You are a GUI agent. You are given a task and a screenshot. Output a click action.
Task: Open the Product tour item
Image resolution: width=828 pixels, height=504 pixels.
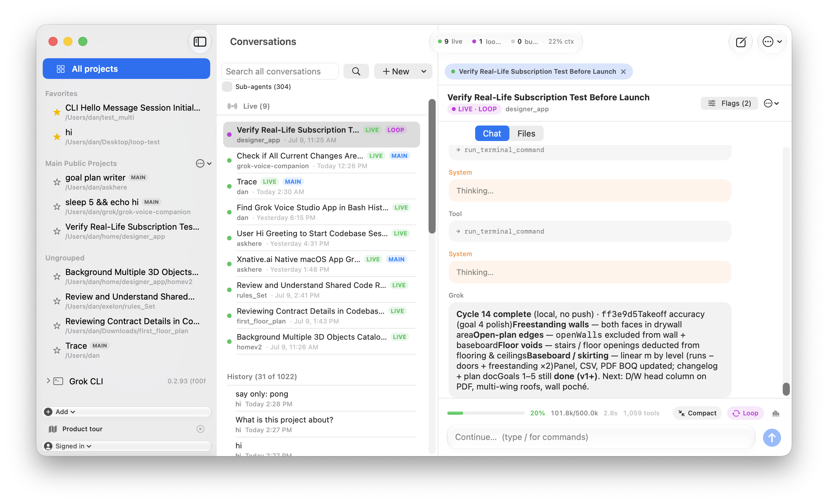(x=126, y=429)
